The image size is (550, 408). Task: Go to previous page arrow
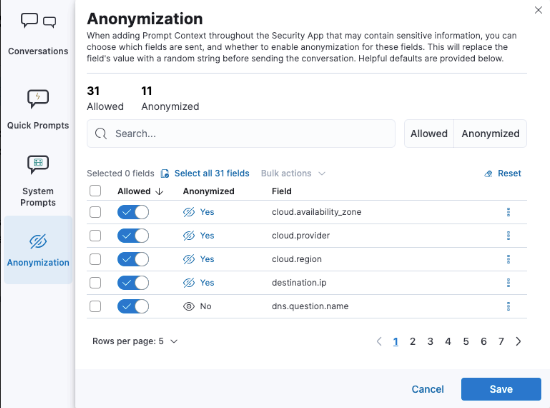(x=379, y=341)
